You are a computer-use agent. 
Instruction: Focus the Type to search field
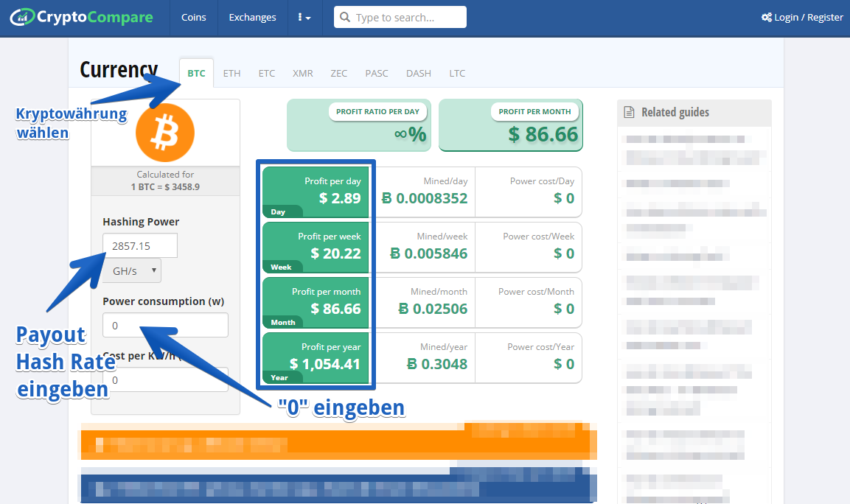point(400,18)
